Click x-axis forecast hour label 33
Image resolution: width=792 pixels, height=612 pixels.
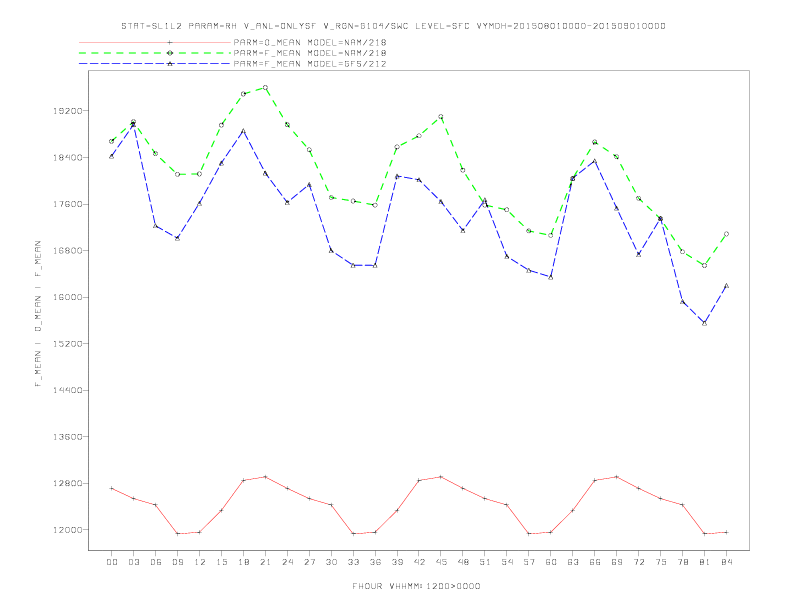(353, 562)
